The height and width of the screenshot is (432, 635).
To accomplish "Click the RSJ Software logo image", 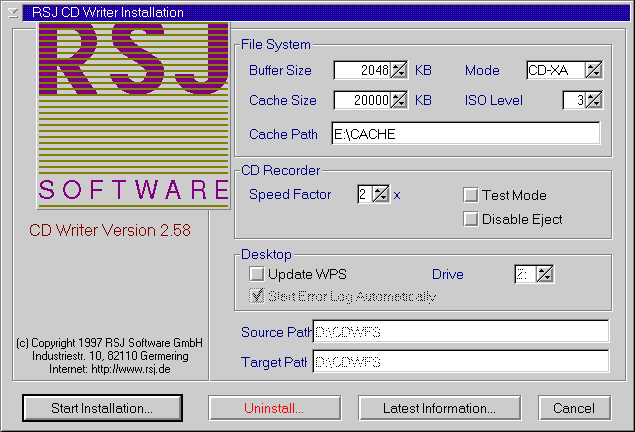I will click(134, 115).
